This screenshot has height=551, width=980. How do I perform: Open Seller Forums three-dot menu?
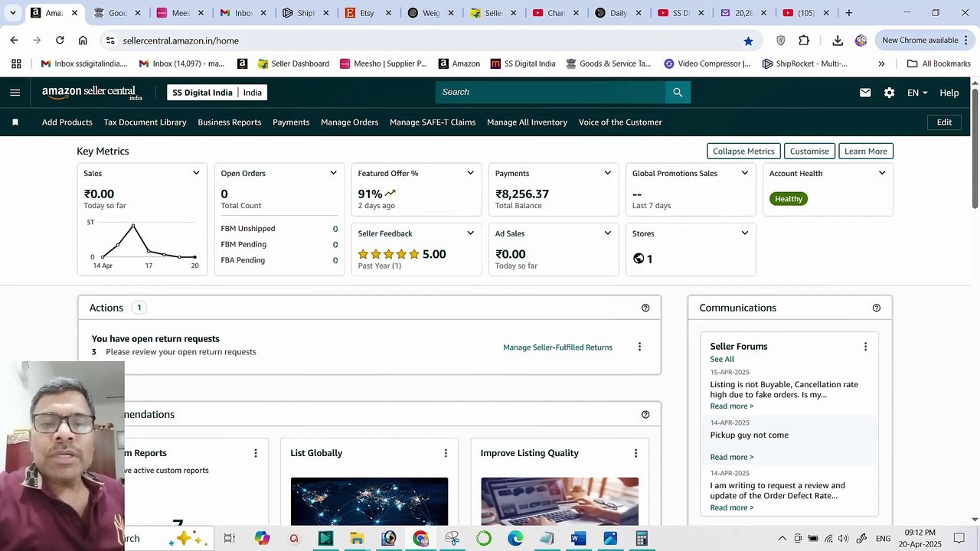pos(865,347)
